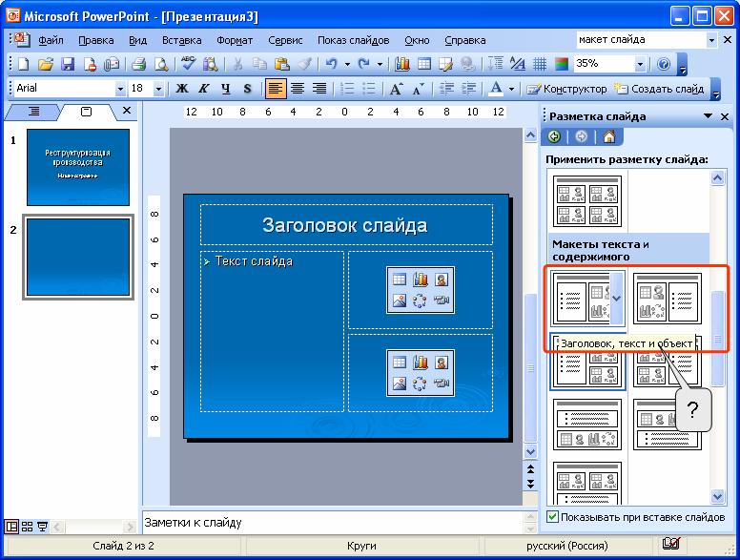Run ABC spell check
740x560 pixels.
[188, 64]
